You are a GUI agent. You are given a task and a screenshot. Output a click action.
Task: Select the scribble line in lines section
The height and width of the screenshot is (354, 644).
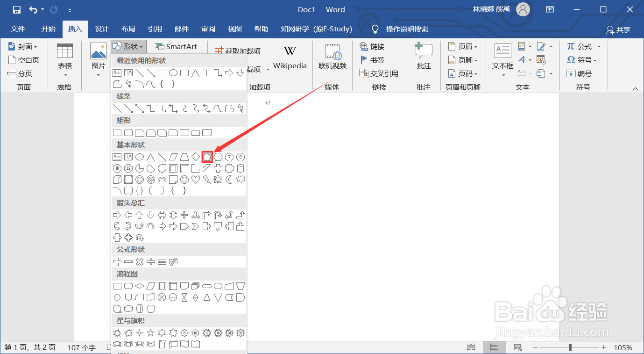pos(241,108)
